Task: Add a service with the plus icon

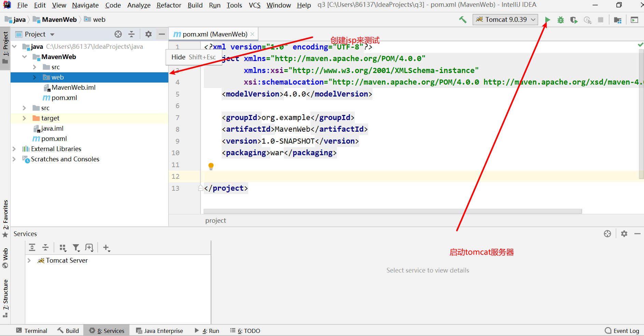Action: (106, 248)
